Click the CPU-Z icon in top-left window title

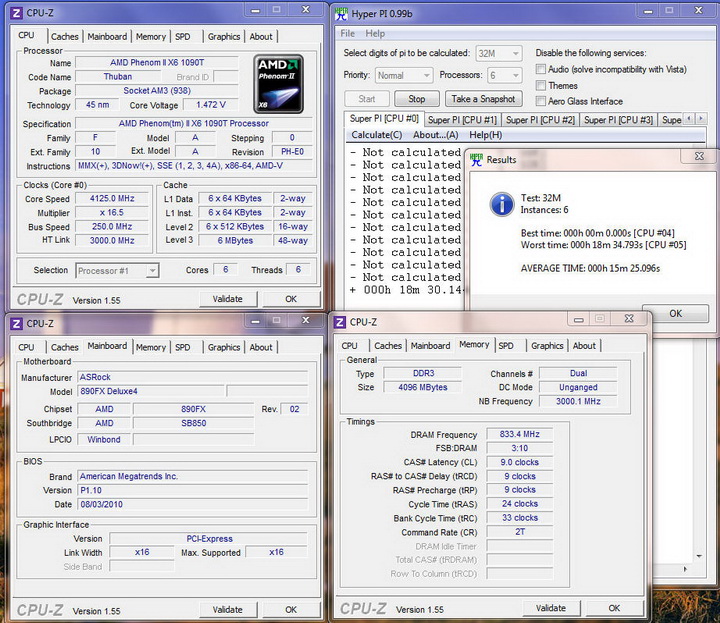16,13
